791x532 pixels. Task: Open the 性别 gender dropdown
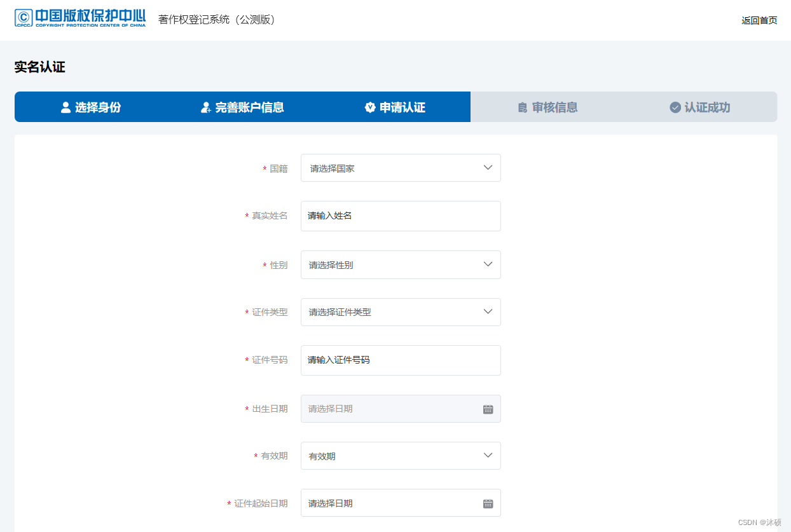point(401,264)
